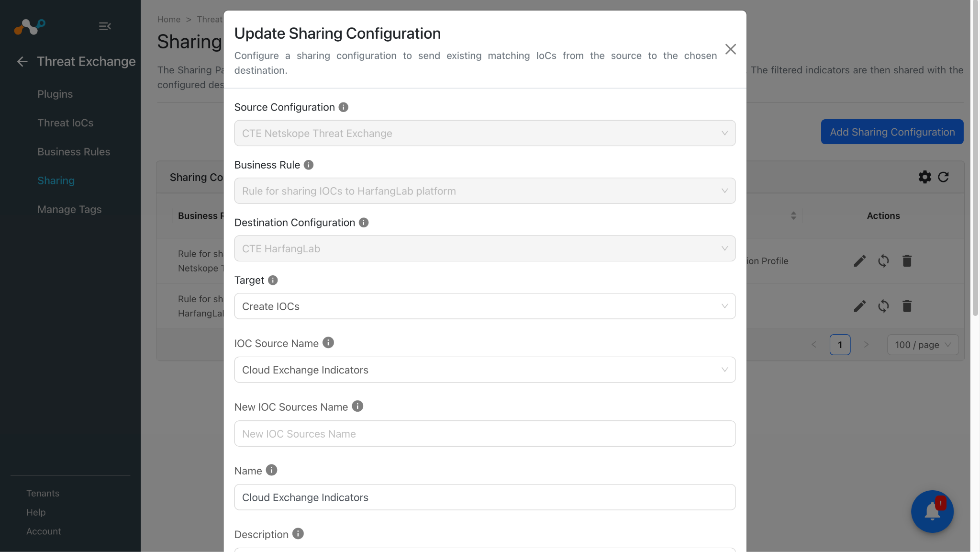Open the 100 / page size selector
This screenshot has width=980, height=552.
(923, 345)
